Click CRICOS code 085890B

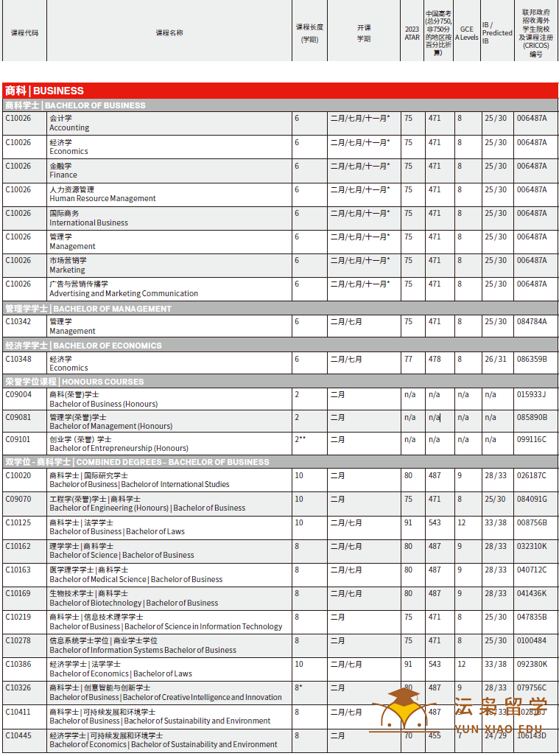(532, 417)
